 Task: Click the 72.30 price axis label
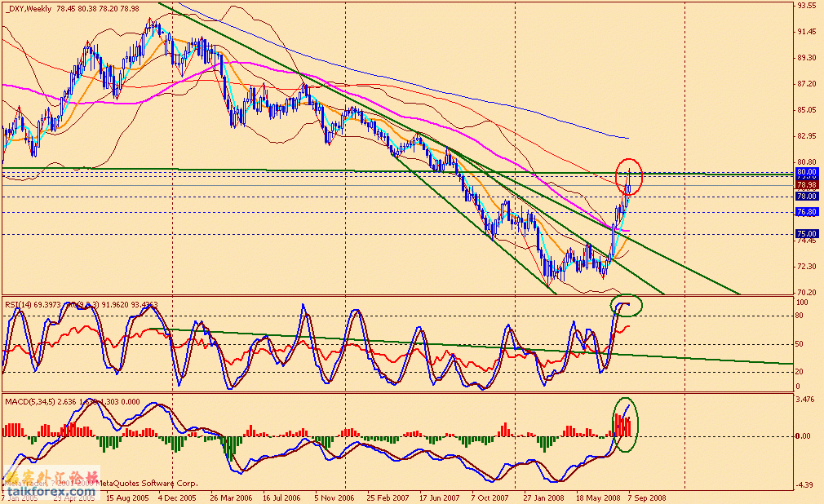click(x=806, y=267)
